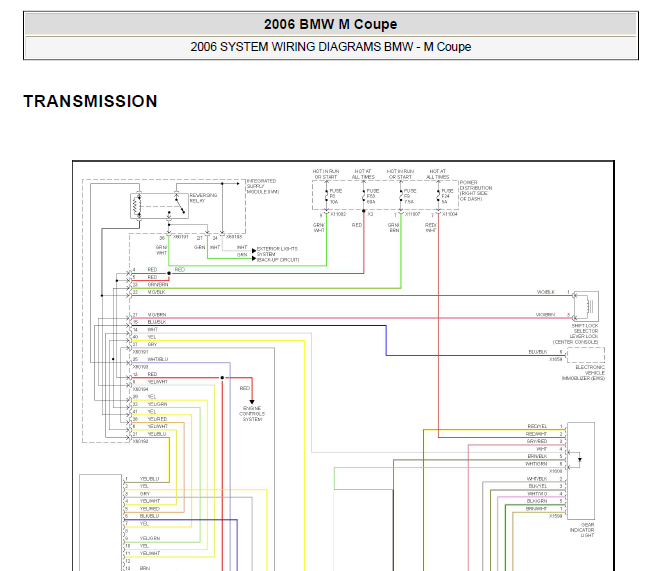The image size is (660, 571).
Task: Click the POWER DISTRIBUTION (RIGHT SIDE OF DASH) label
Action: pyautogui.click(x=476, y=191)
